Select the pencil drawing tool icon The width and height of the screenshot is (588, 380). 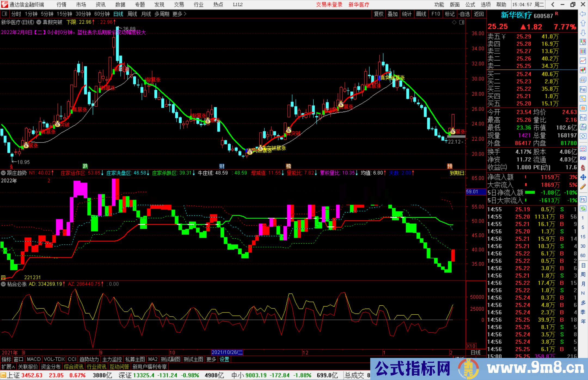(x=583, y=187)
